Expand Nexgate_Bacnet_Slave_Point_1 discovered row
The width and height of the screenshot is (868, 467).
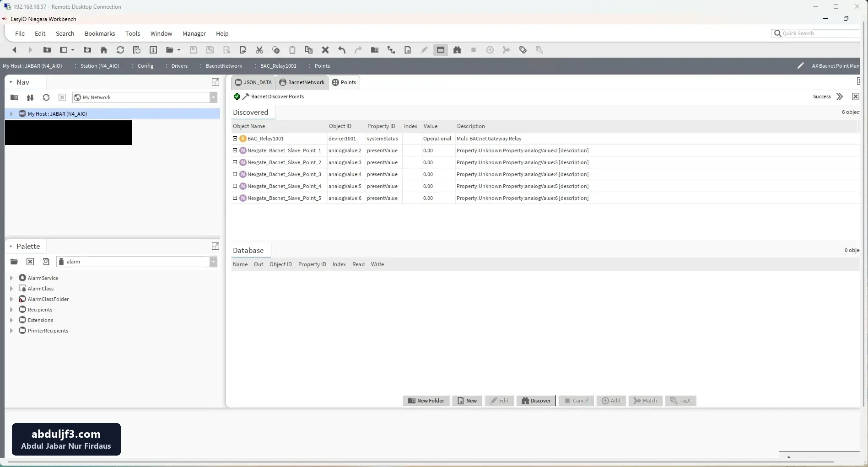pyautogui.click(x=235, y=150)
